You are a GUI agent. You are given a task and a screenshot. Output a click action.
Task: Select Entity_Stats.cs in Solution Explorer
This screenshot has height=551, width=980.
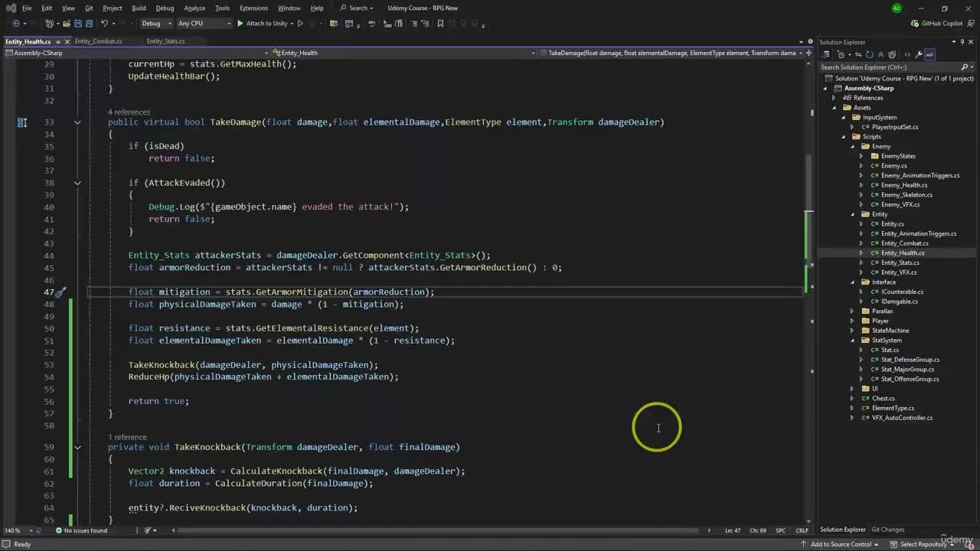[900, 262]
